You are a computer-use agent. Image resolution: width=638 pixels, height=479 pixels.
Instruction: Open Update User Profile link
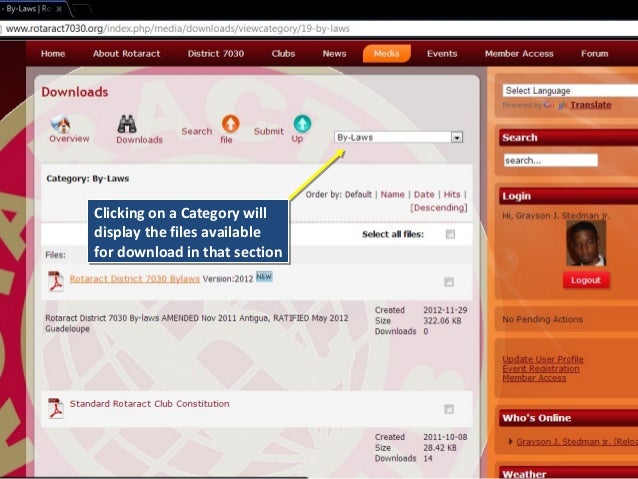click(543, 359)
